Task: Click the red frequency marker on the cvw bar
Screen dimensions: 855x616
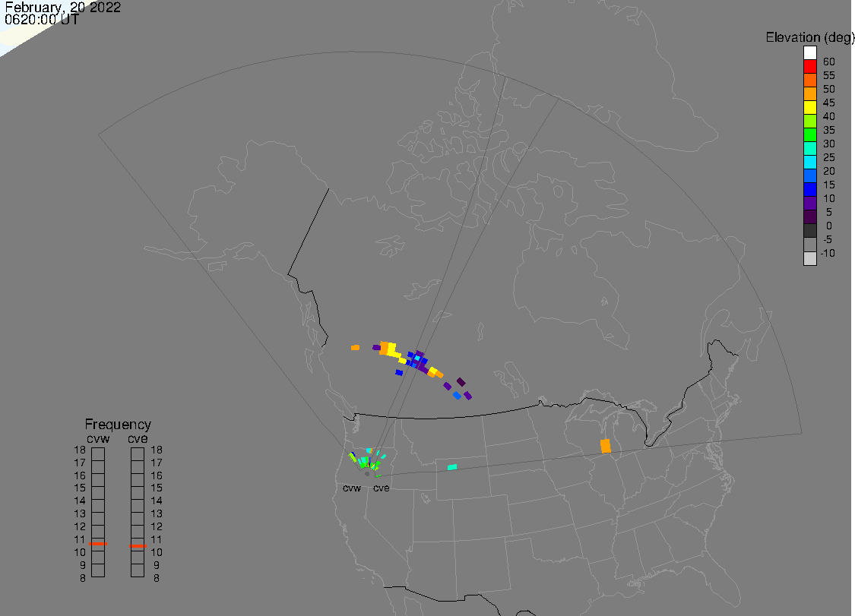Action: pos(98,544)
